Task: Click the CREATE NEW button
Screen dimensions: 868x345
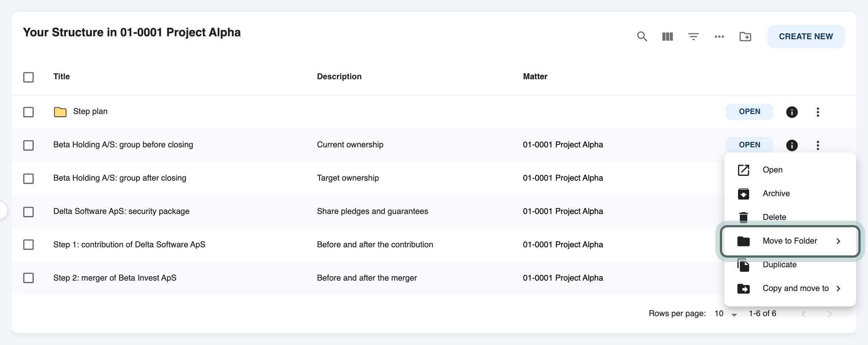Action: pos(806,37)
